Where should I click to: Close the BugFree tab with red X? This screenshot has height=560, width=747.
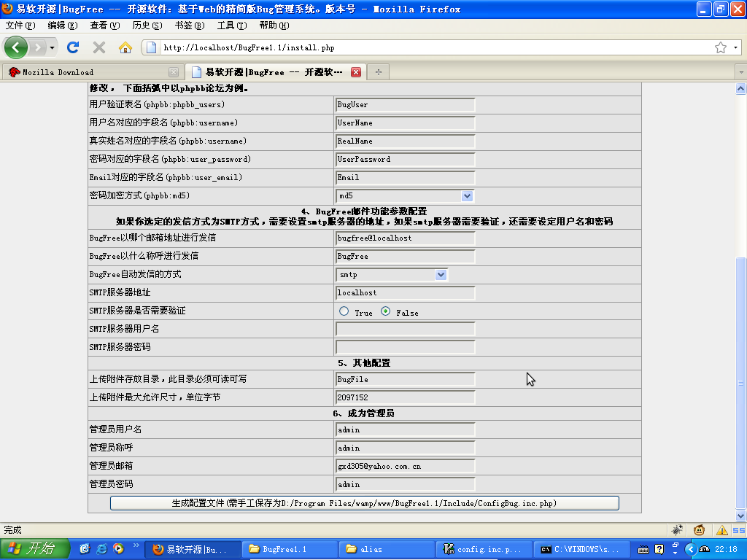tap(356, 72)
